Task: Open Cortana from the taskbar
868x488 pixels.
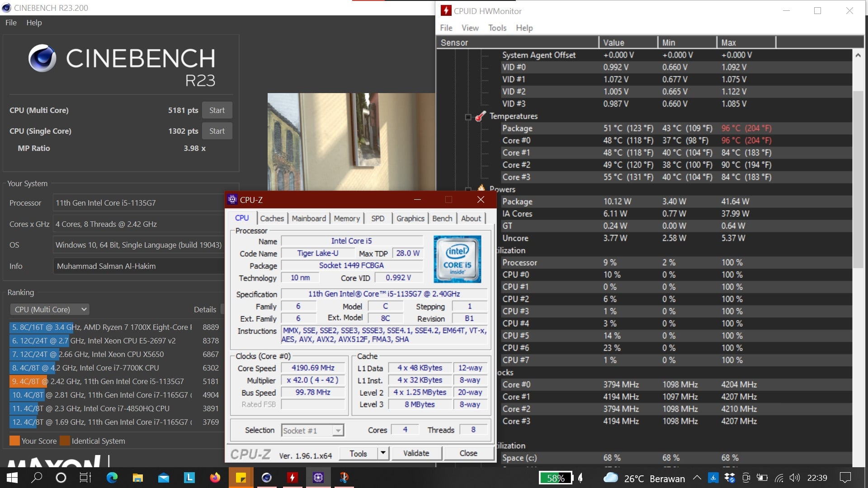Action: [x=61, y=478]
